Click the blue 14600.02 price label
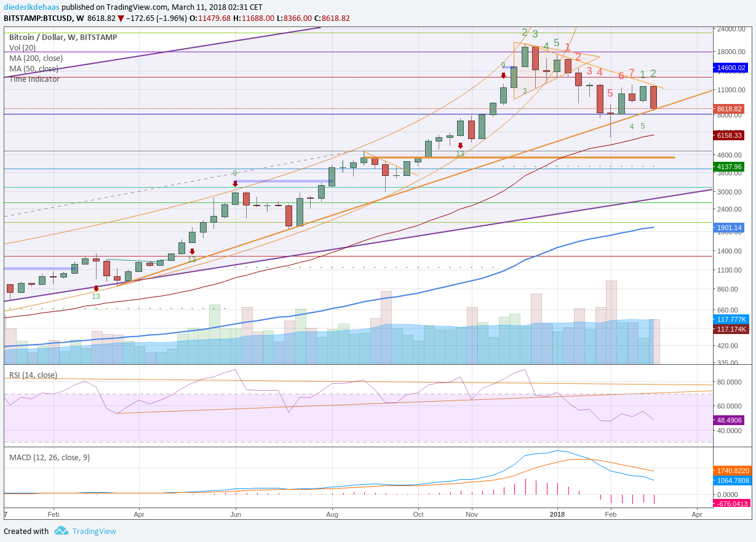Viewport: 756px width, 542px height. tap(730, 68)
